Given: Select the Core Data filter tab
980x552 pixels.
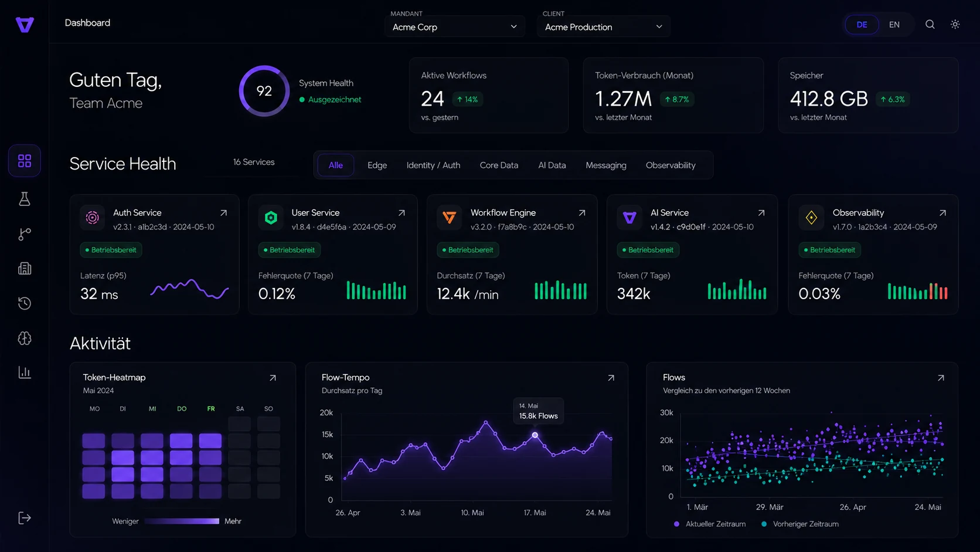Looking at the screenshot, I should (x=499, y=165).
